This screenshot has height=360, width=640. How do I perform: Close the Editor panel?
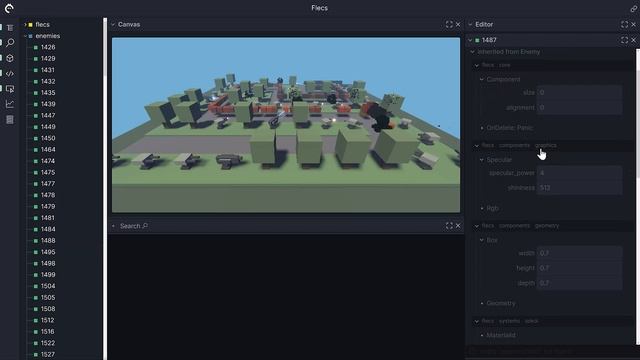click(x=633, y=24)
